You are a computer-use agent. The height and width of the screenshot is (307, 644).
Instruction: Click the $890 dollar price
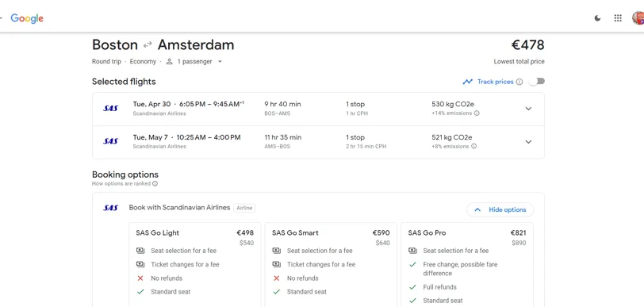point(519,243)
